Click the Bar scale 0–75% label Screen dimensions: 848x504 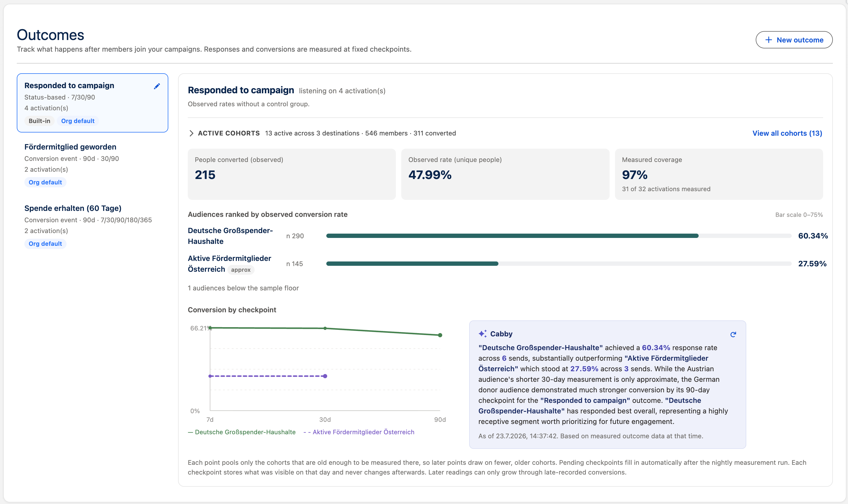coord(799,215)
